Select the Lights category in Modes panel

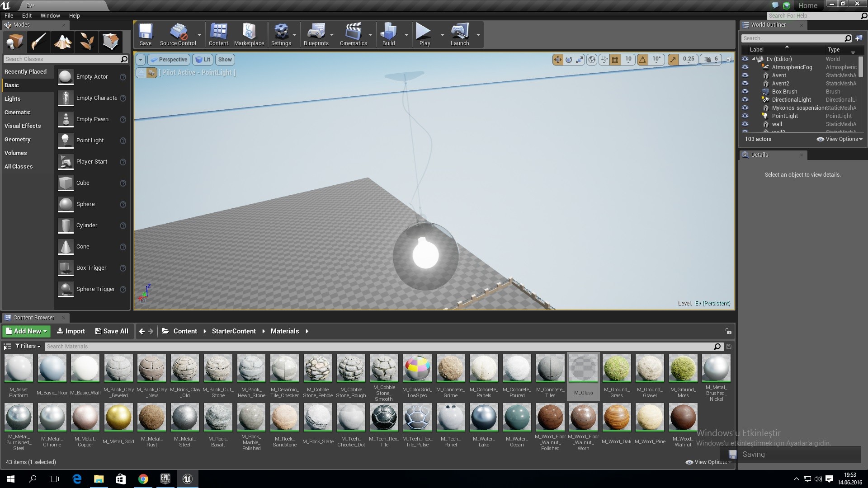click(28, 99)
